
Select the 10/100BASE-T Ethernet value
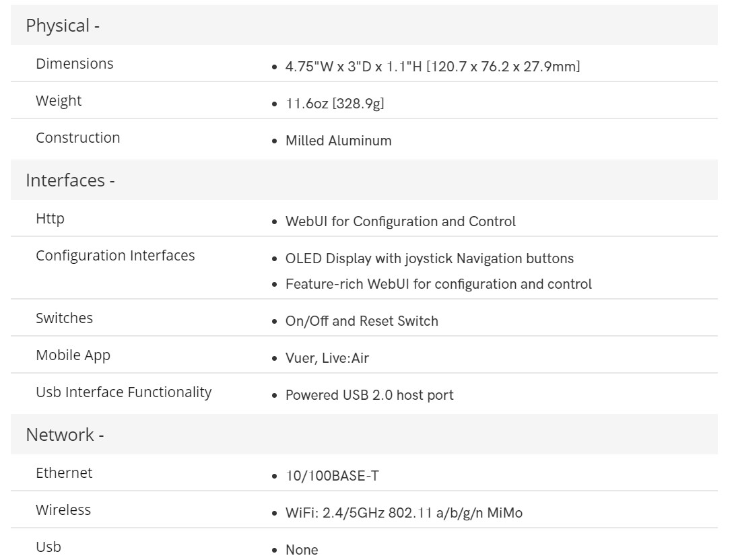click(333, 476)
